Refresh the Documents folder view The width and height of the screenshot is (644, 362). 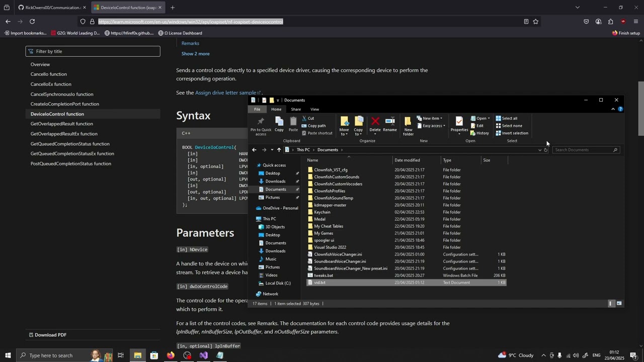546,150
